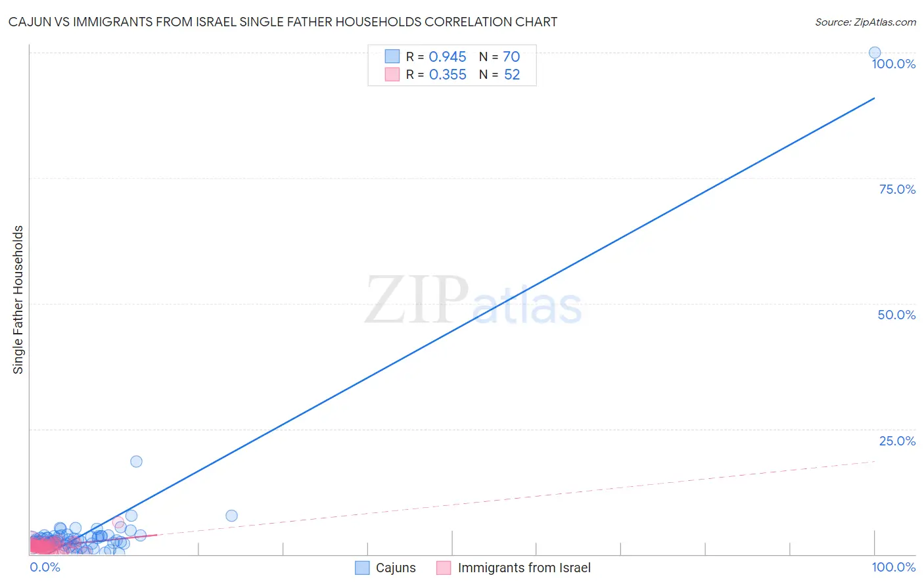Click the chart title text
The width and height of the screenshot is (924, 586).
(283, 22)
